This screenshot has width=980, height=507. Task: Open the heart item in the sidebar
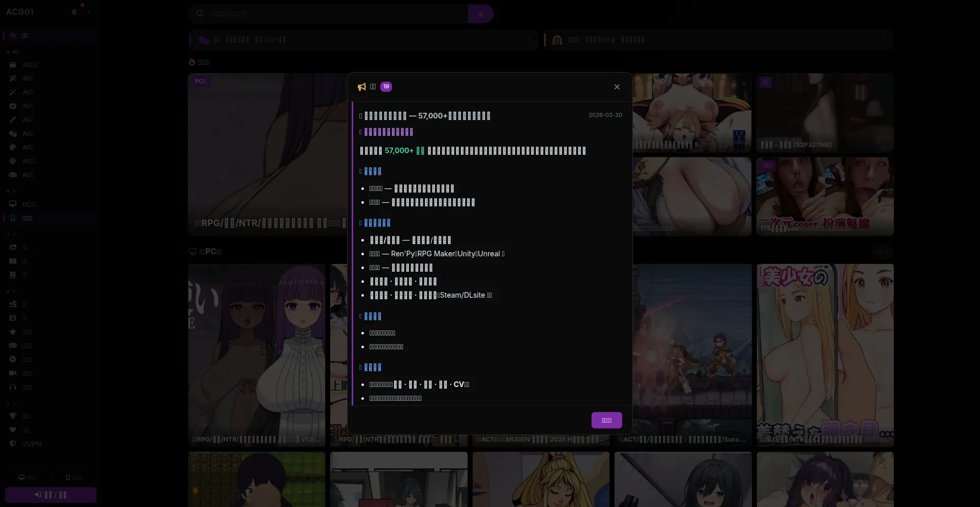coord(51,430)
